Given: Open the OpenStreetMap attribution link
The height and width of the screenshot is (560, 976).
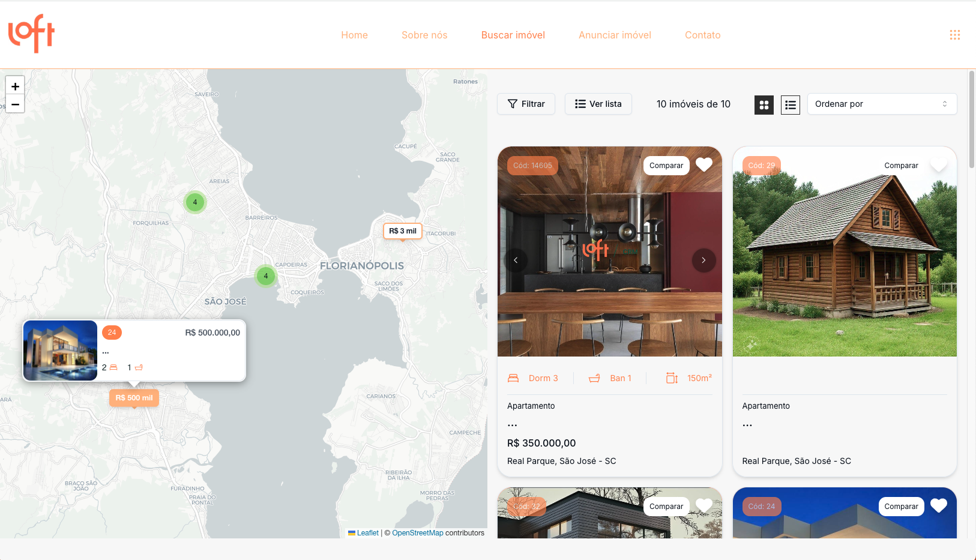Looking at the screenshot, I should (417, 533).
